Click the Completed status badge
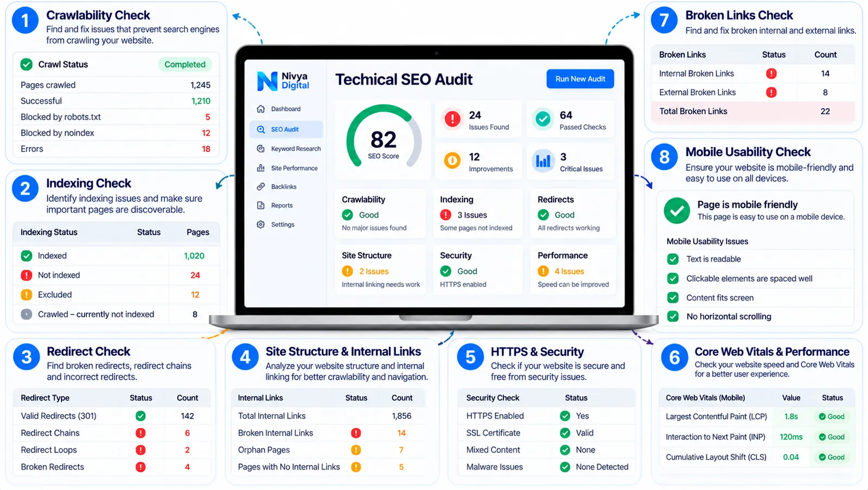 click(185, 65)
